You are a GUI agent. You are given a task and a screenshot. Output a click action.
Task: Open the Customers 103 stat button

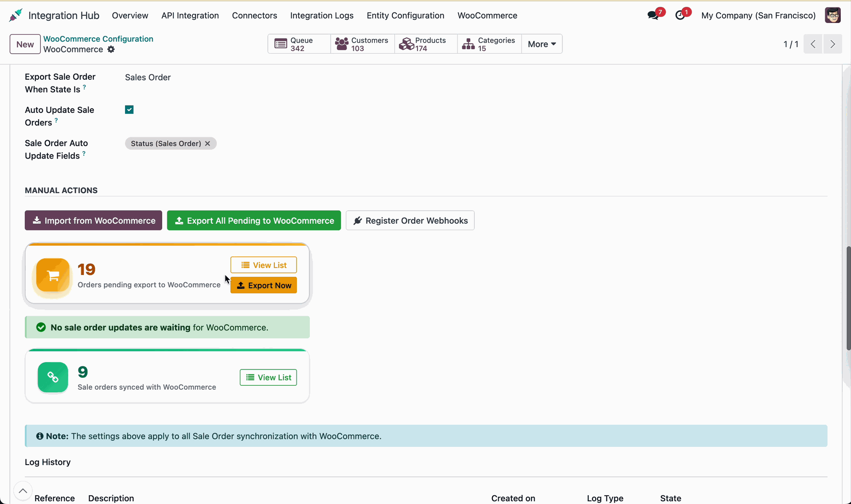point(362,44)
